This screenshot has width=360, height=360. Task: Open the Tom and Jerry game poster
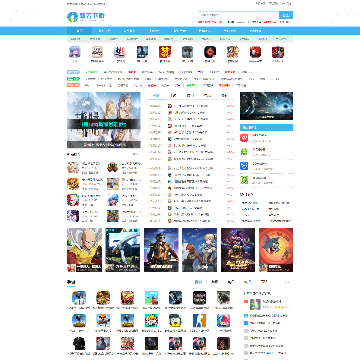pos(276,250)
